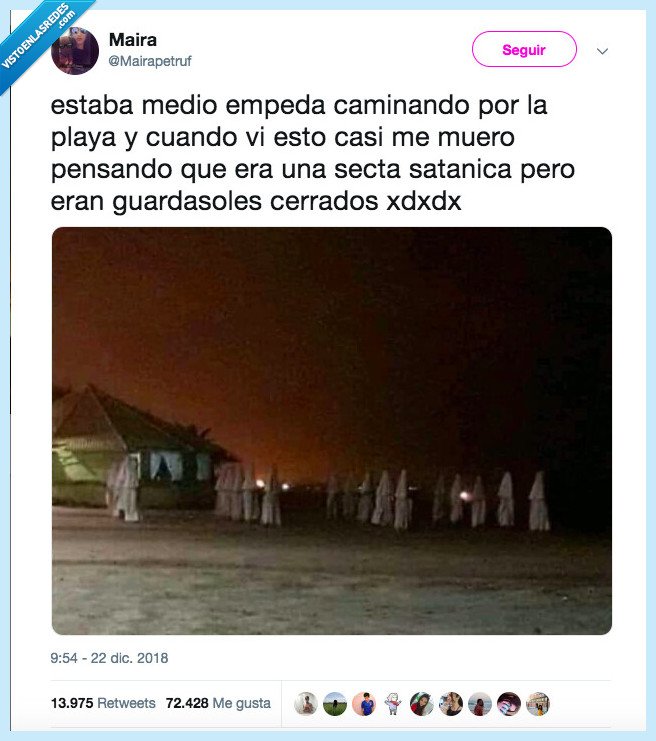View the 72.428 Me gusta list
The height and width of the screenshot is (741, 656).
click(218, 703)
